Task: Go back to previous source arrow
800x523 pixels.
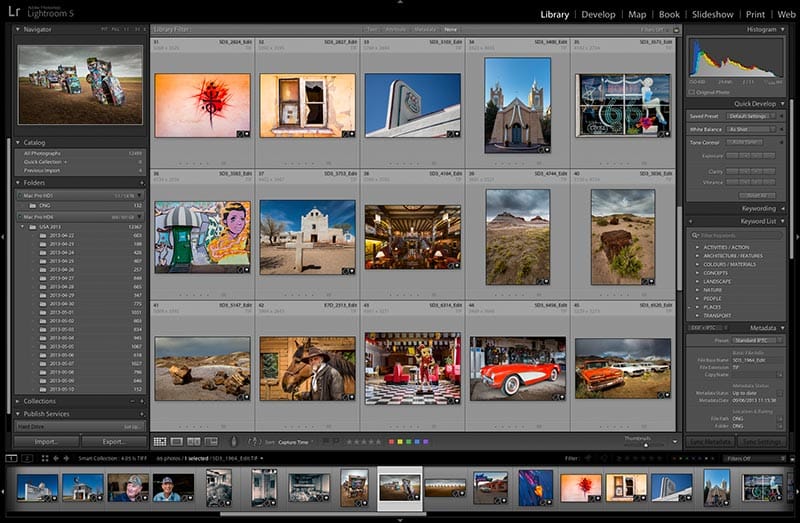Action: coord(56,458)
